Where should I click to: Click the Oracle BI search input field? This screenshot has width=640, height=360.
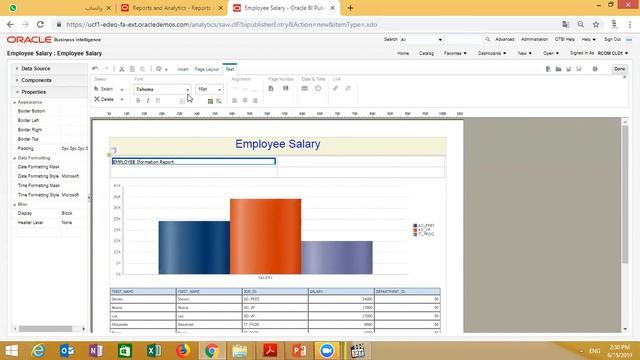(464, 40)
